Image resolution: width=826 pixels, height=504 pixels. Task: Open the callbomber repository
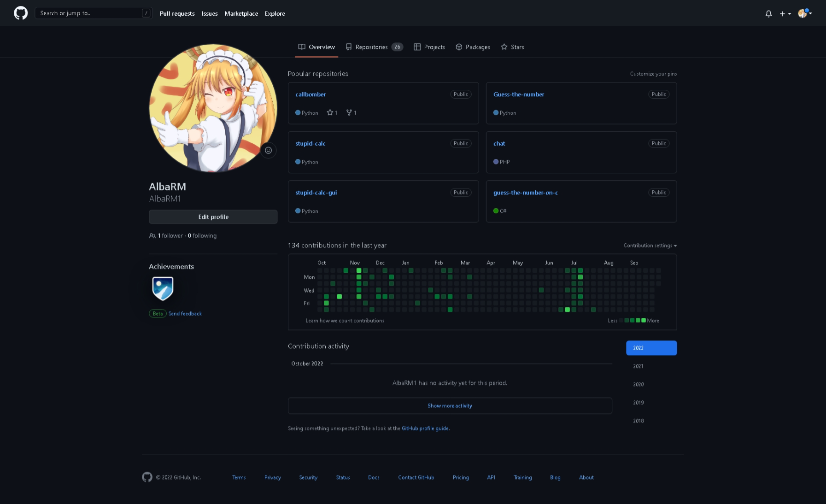(310, 94)
